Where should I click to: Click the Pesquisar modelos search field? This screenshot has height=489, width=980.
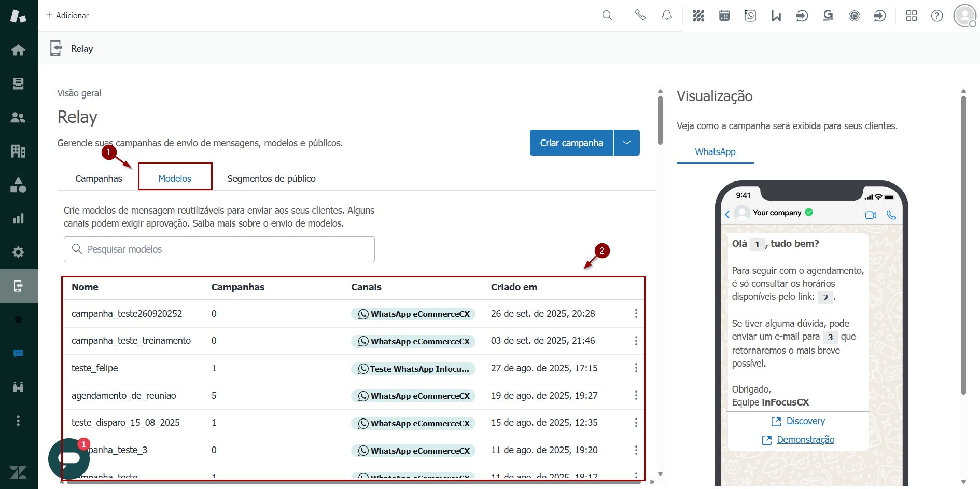(219, 249)
